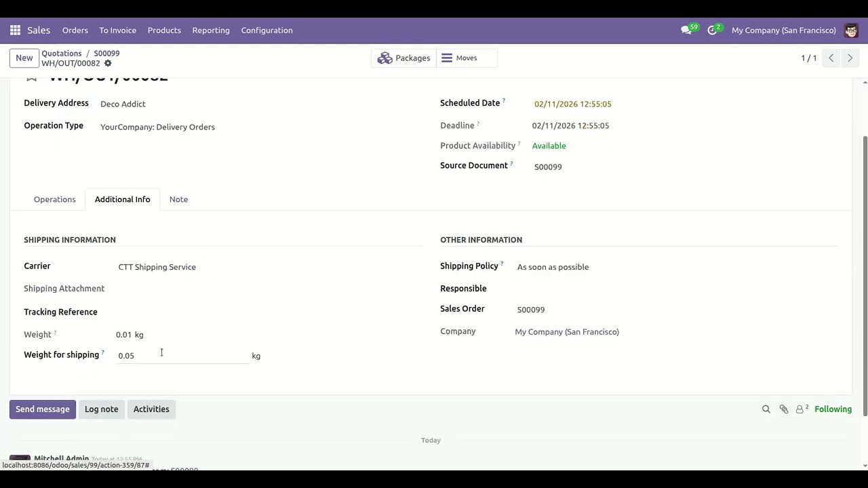This screenshot has height=488, width=868.
Task: Open the Operation Type field Delivery Orders
Action: pos(157,127)
